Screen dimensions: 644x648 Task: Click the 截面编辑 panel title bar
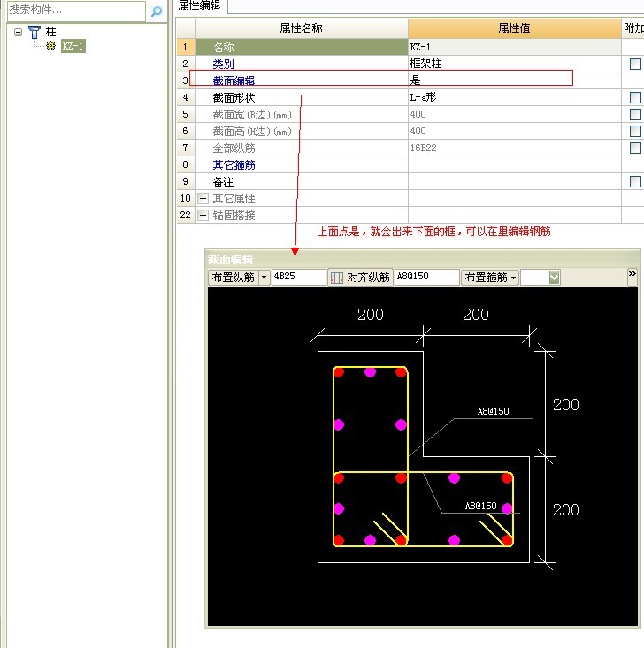tap(422, 259)
